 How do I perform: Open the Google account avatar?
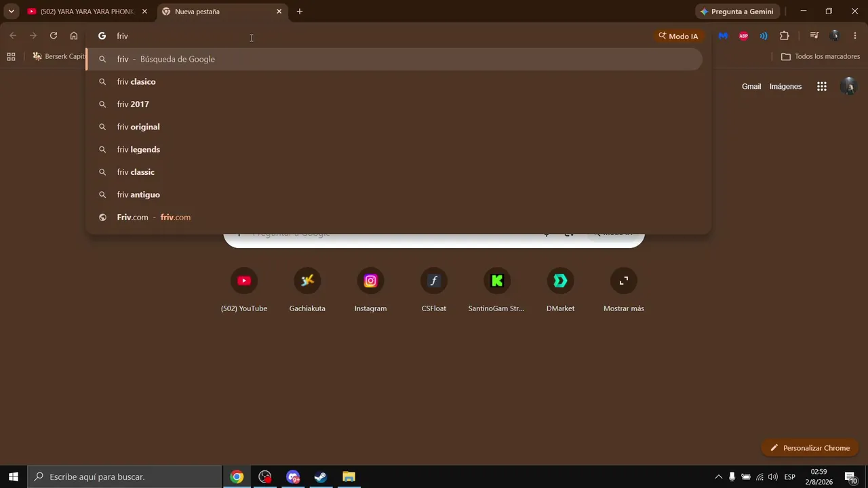pyautogui.click(x=848, y=87)
